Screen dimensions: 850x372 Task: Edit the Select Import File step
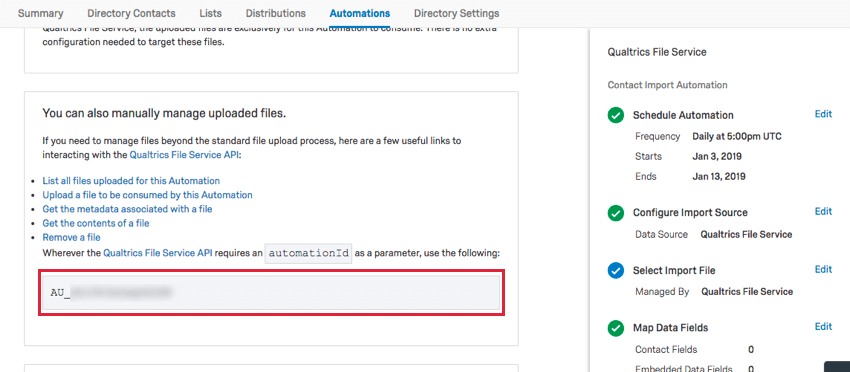click(823, 269)
